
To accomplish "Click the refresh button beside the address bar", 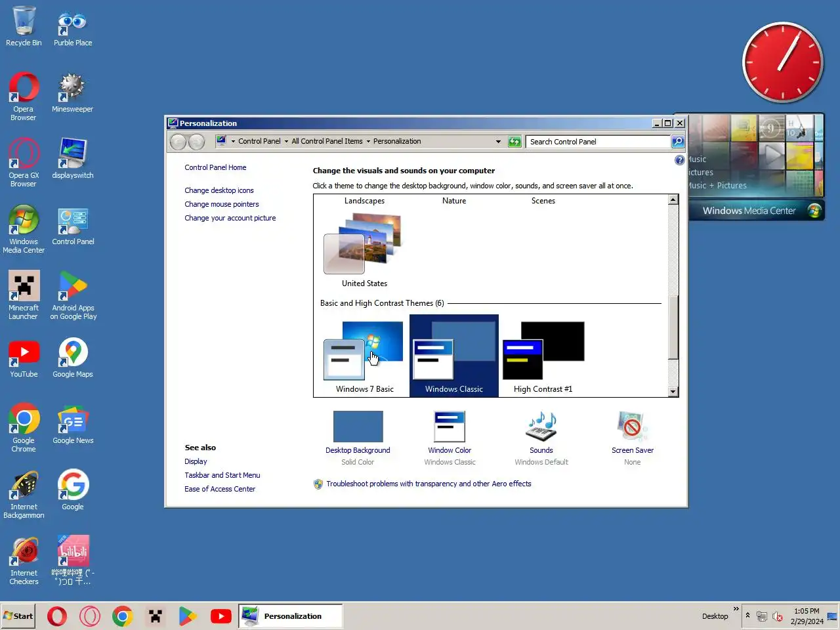I will (514, 141).
